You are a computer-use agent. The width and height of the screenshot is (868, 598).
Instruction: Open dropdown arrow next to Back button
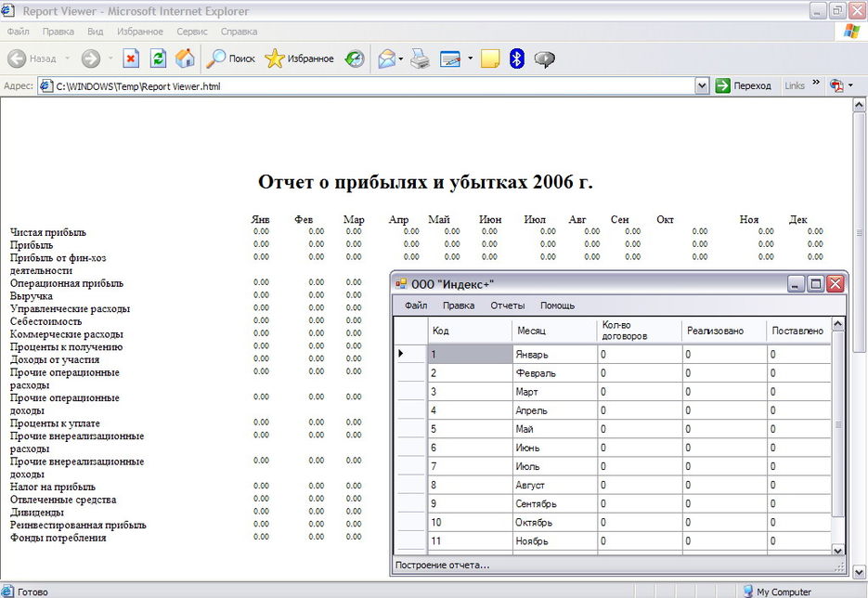coord(67,58)
